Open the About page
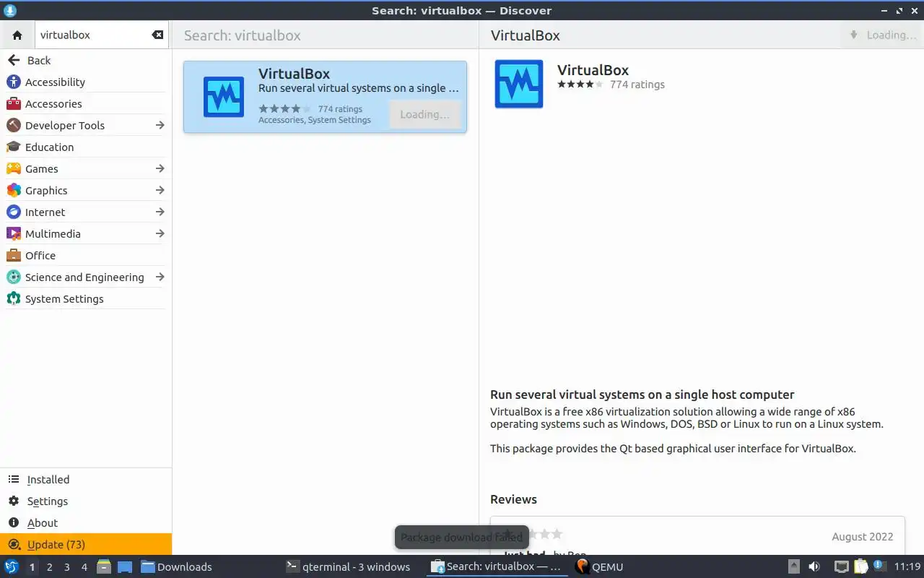 click(x=86, y=522)
